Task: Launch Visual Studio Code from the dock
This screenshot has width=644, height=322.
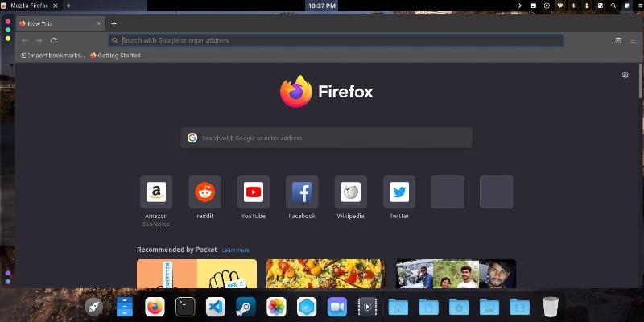Action: click(215, 307)
